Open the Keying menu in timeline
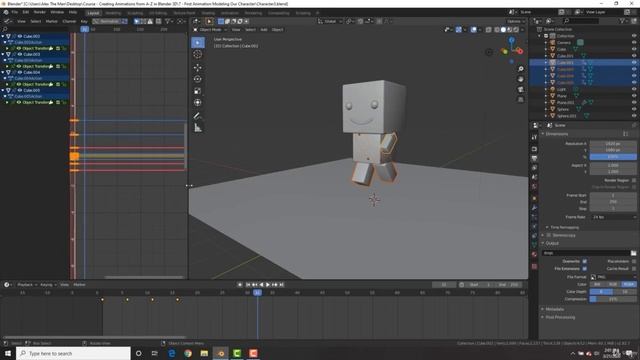Image resolution: width=640 pixels, height=360 pixels. (48, 284)
